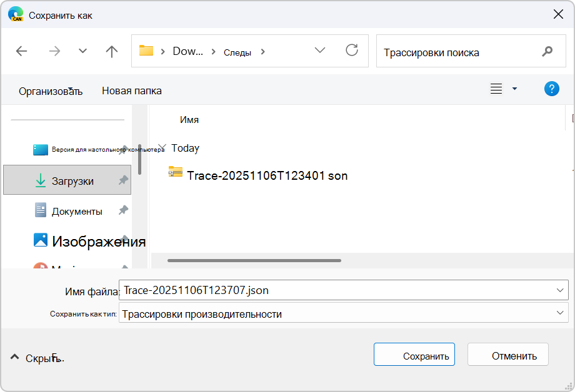The width and height of the screenshot is (575, 392).
Task: Click the pin icon next to Документы
Action: (x=123, y=210)
